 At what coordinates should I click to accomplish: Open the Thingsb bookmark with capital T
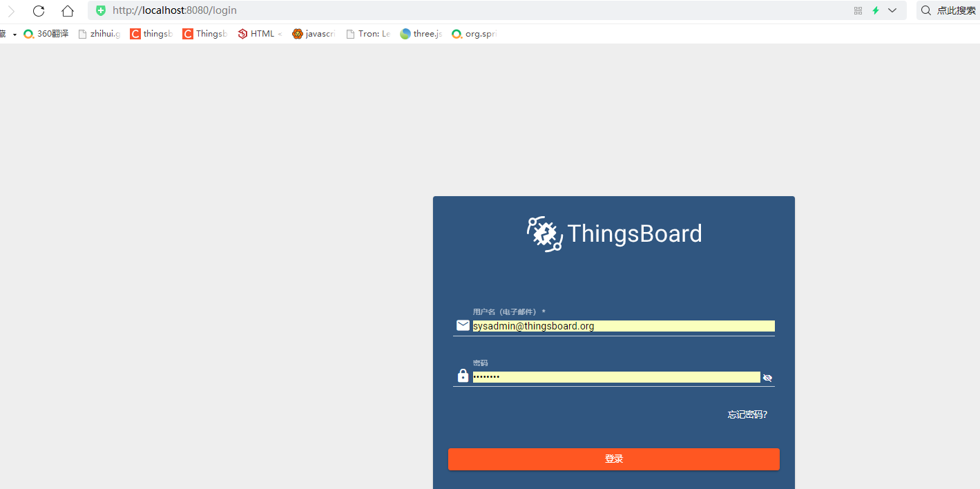click(204, 33)
